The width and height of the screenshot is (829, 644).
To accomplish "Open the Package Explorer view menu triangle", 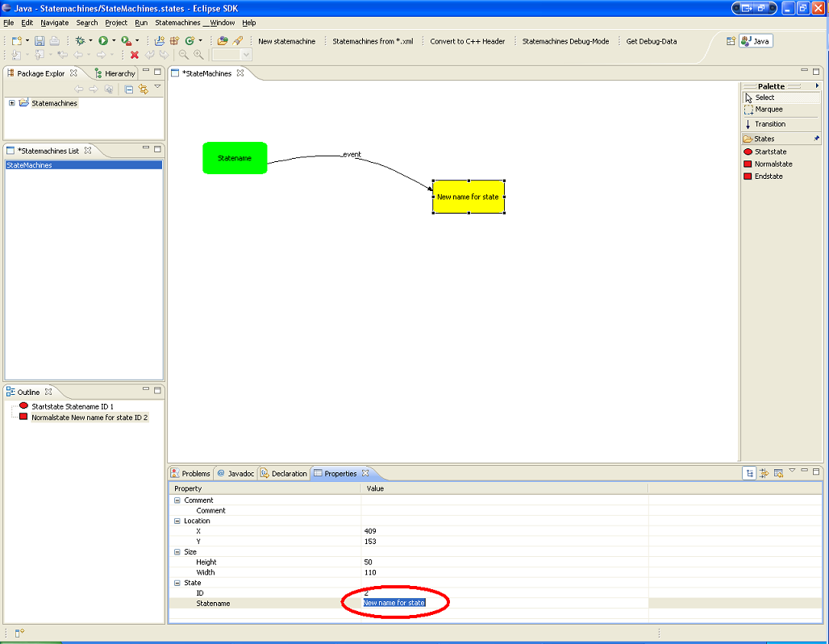I will [x=157, y=86].
